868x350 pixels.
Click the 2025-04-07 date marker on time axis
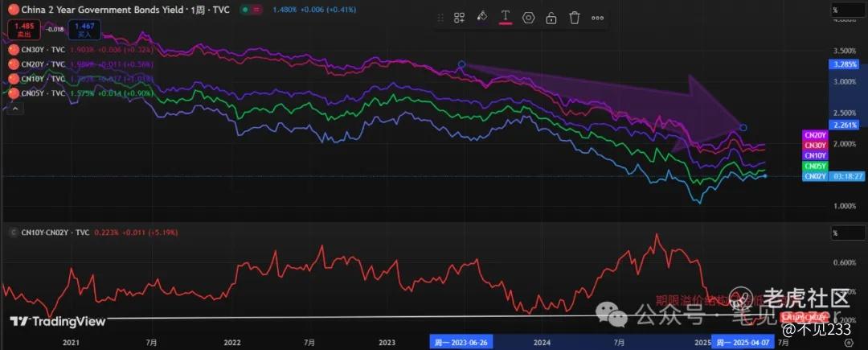pos(743,342)
